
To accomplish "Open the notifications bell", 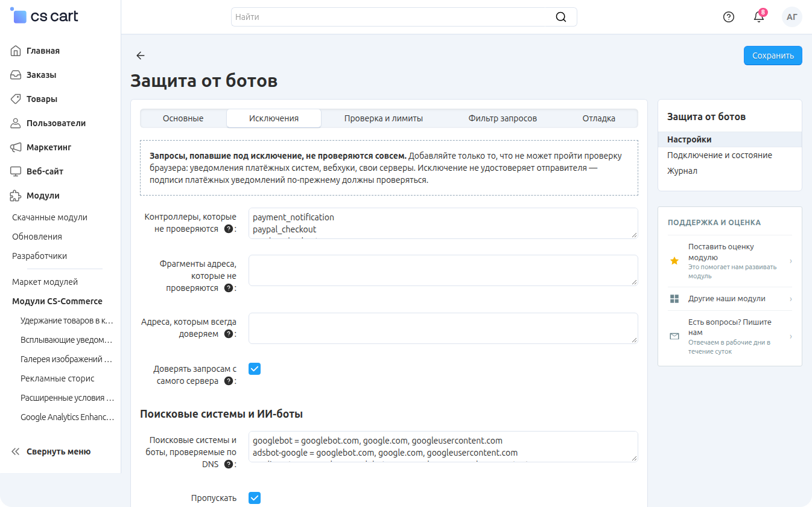I will pyautogui.click(x=759, y=17).
